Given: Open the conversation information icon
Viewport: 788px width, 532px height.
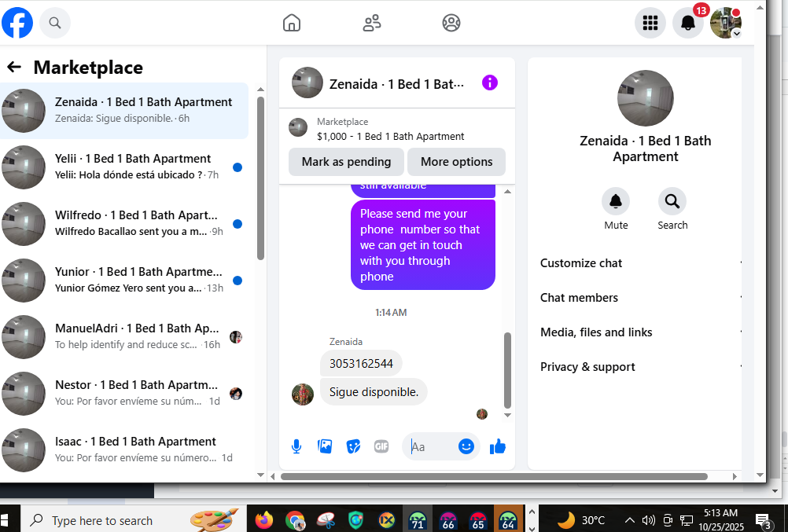Looking at the screenshot, I should click(489, 83).
